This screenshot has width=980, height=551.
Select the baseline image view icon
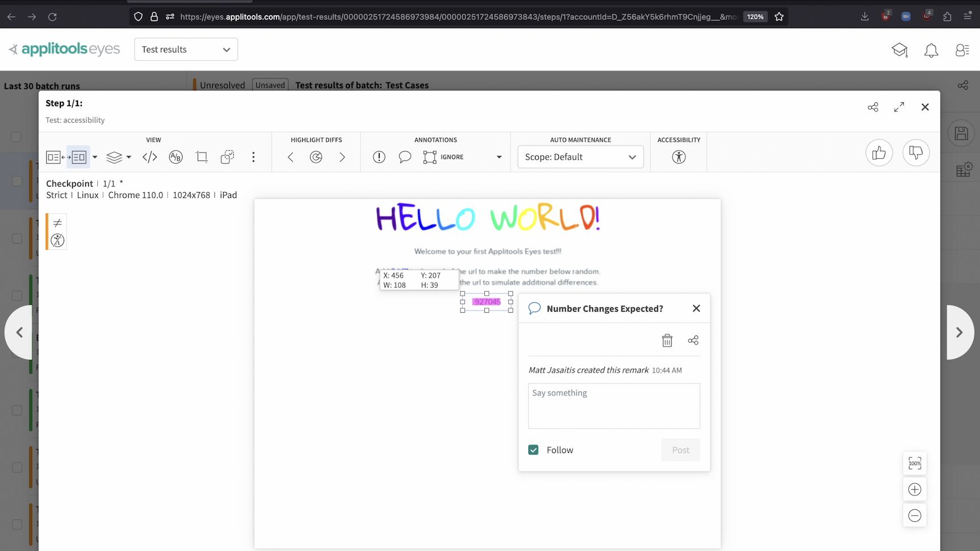(53, 157)
